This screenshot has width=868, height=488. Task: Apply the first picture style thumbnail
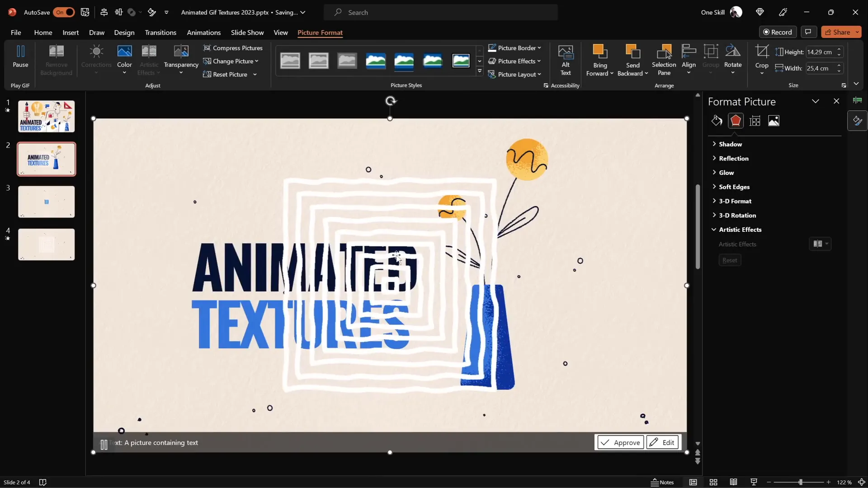point(290,61)
